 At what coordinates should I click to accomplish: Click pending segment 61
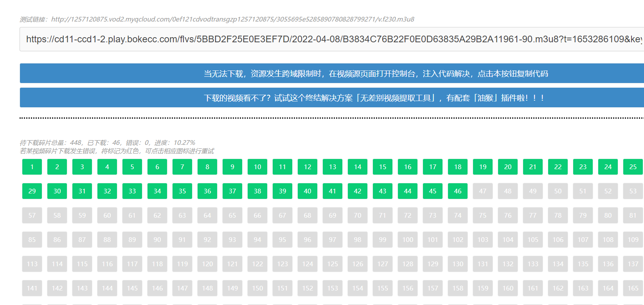tap(132, 215)
